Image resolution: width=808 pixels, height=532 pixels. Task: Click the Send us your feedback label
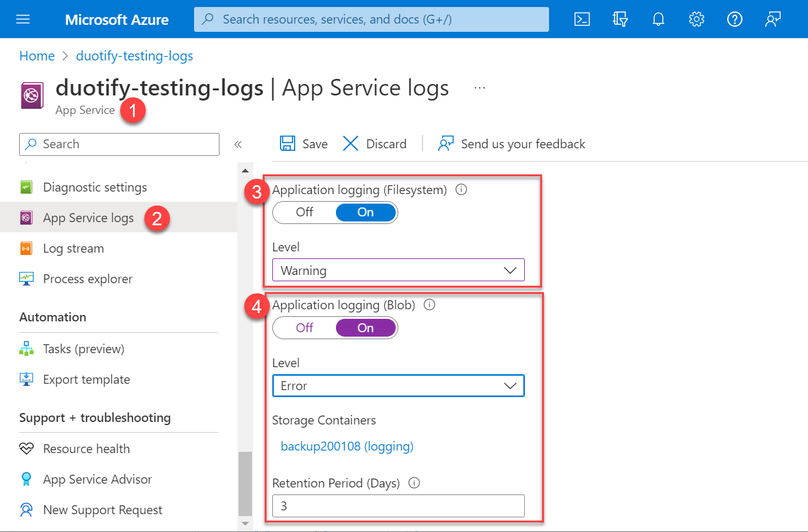click(x=523, y=144)
